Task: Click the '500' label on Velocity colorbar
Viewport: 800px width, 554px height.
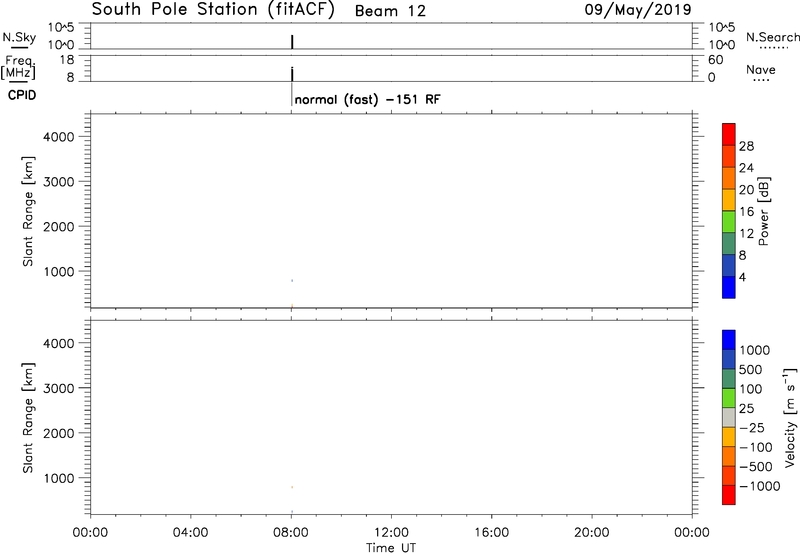Action: coord(751,369)
